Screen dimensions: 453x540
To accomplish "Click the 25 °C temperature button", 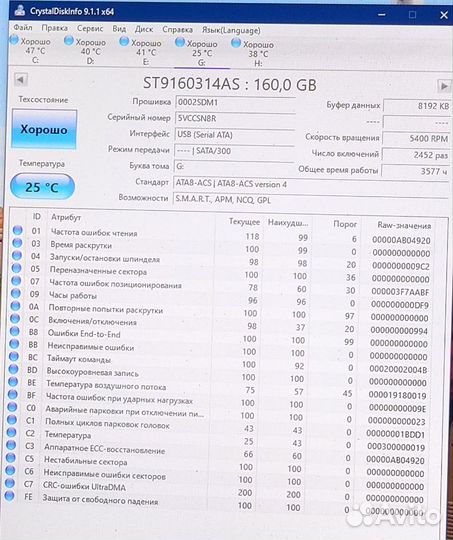I will (42, 187).
